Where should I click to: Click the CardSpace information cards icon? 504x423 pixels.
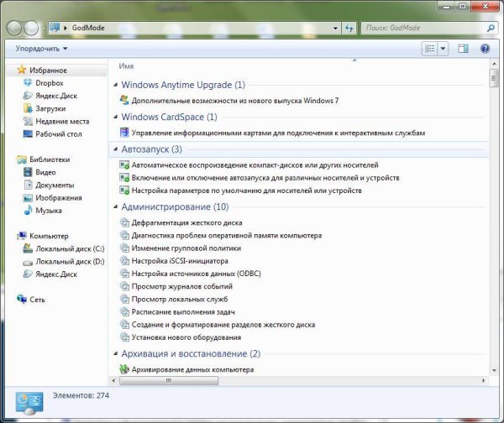tap(124, 133)
